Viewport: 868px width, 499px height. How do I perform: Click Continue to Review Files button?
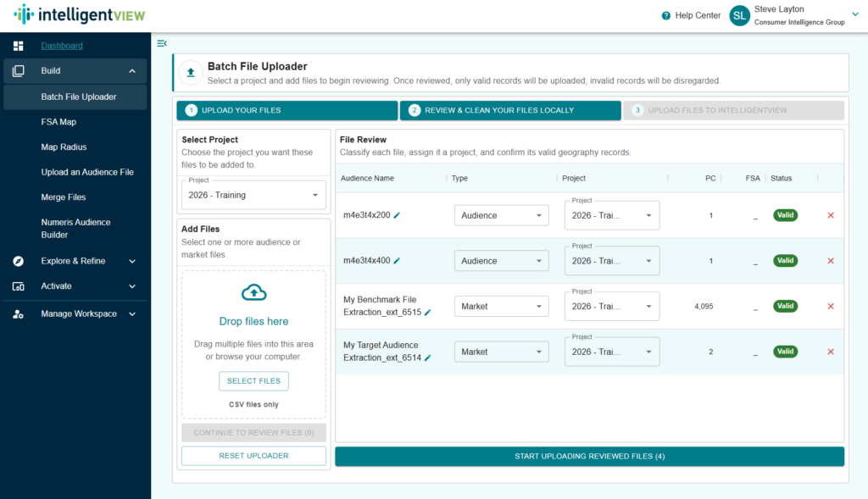[x=253, y=433]
